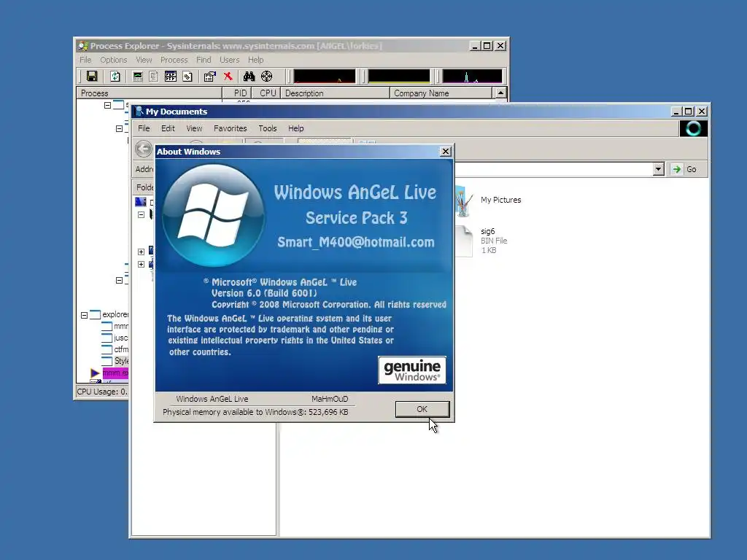The width and height of the screenshot is (747, 560).
Task: Open the View menu in Process Explorer
Action: [144, 60]
